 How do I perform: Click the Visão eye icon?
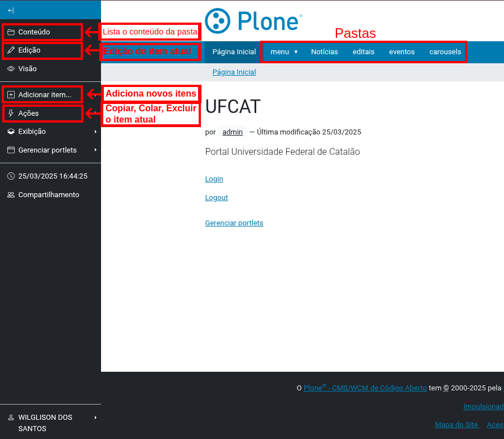[11, 68]
